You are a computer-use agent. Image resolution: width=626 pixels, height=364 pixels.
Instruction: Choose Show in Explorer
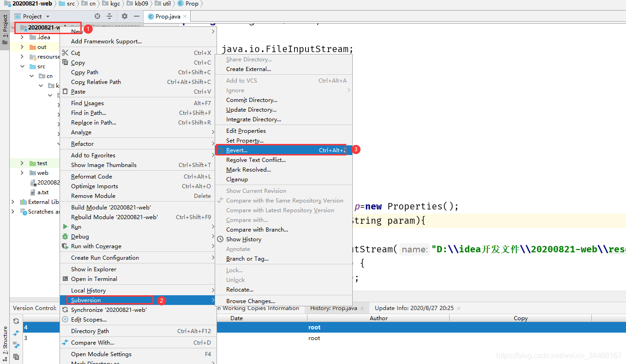click(138, 269)
